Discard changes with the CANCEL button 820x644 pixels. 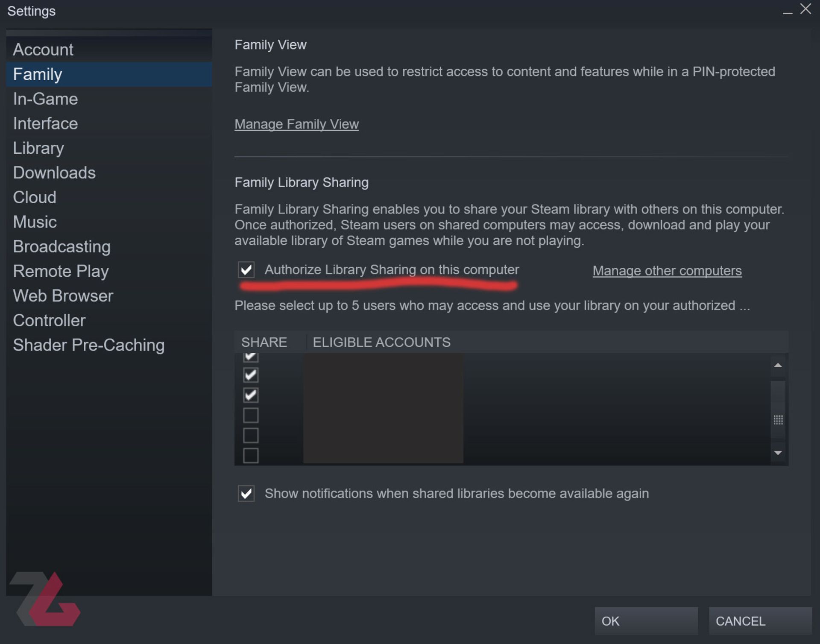[760, 621]
